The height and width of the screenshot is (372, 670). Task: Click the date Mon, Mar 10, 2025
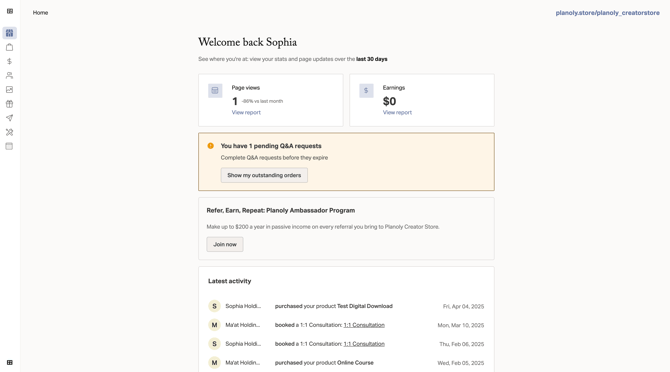click(461, 325)
